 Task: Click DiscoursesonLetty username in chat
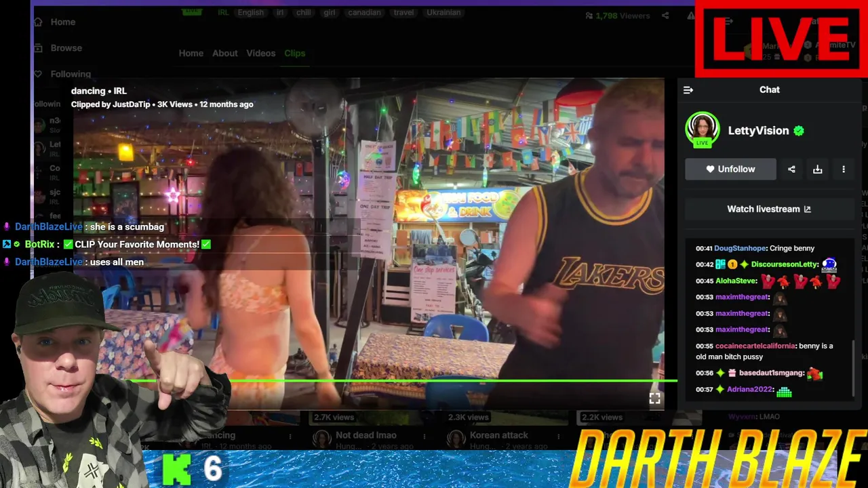[x=784, y=264]
